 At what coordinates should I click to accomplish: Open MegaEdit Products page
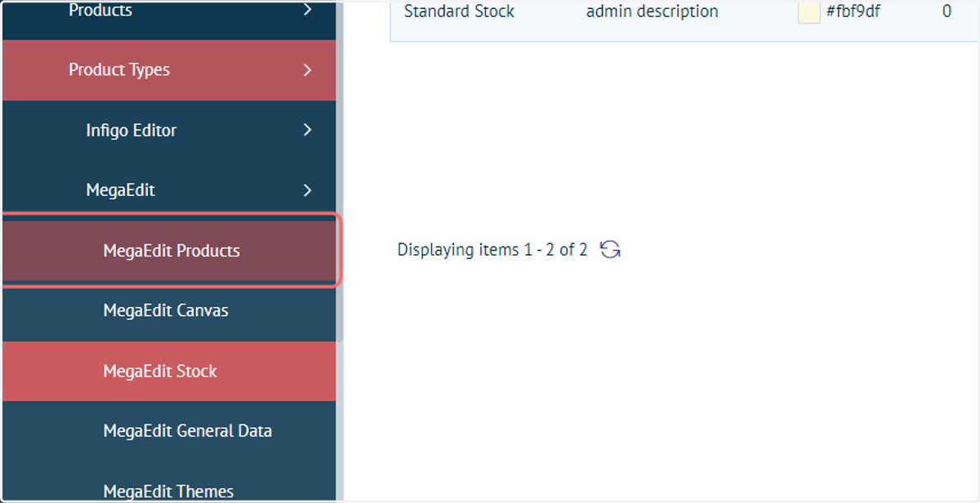click(169, 251)
